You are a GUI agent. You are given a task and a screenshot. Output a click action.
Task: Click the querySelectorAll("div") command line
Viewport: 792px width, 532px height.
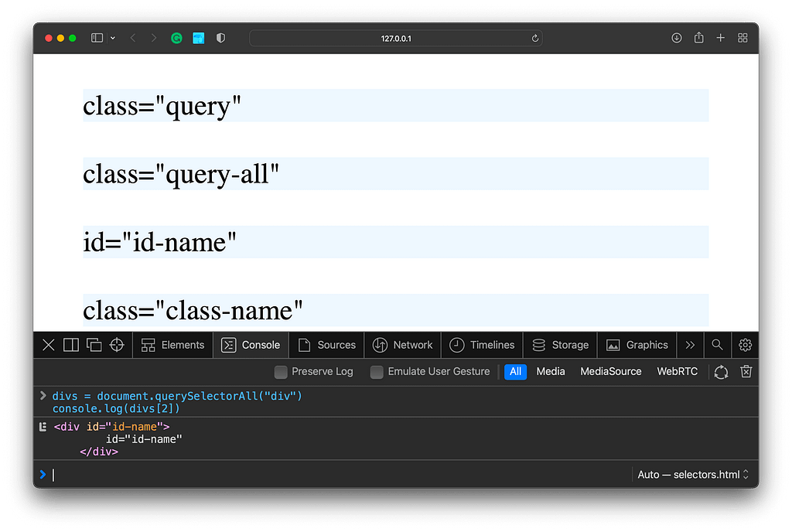coord(177,396)
